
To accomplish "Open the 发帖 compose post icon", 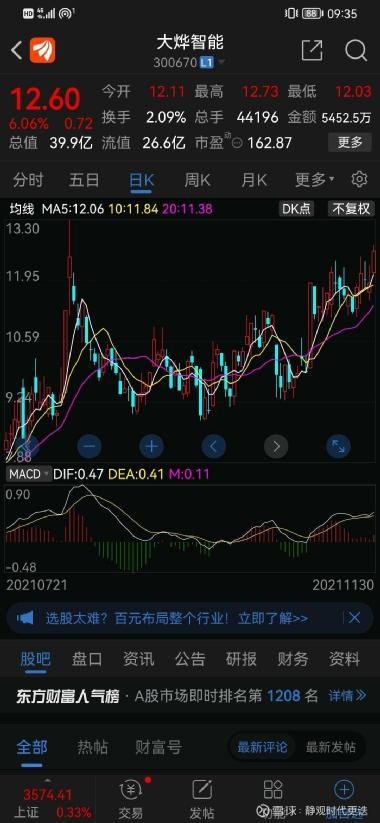I will [202, 800].
